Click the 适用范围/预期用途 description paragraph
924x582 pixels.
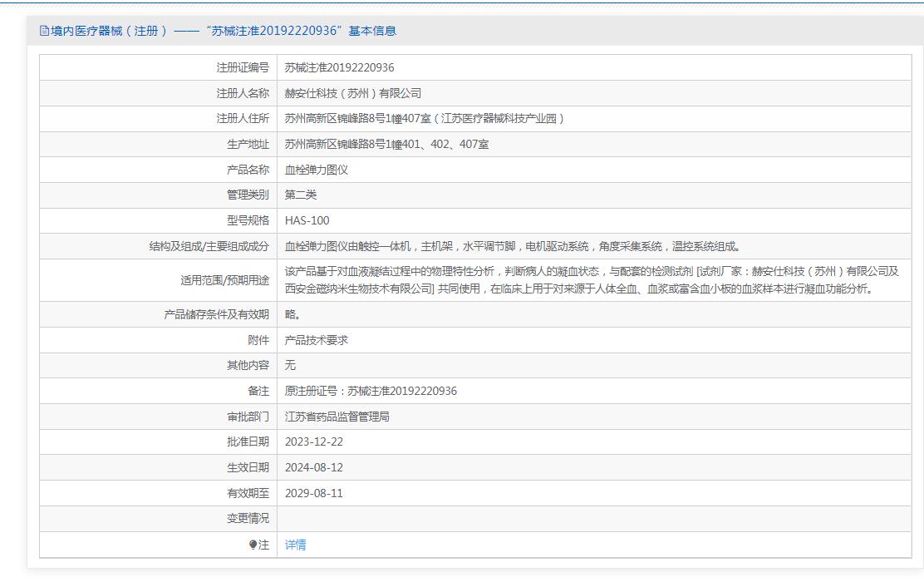(592, 280)
